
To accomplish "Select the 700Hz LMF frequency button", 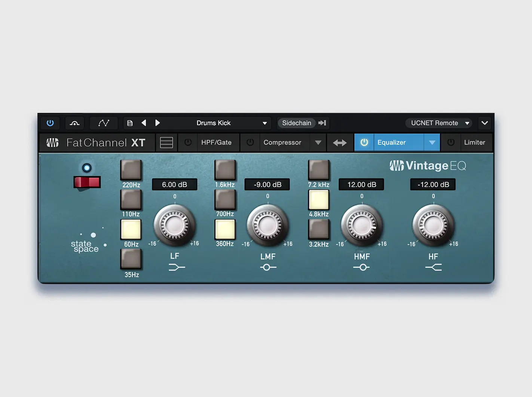I will [x=225, y=200].
